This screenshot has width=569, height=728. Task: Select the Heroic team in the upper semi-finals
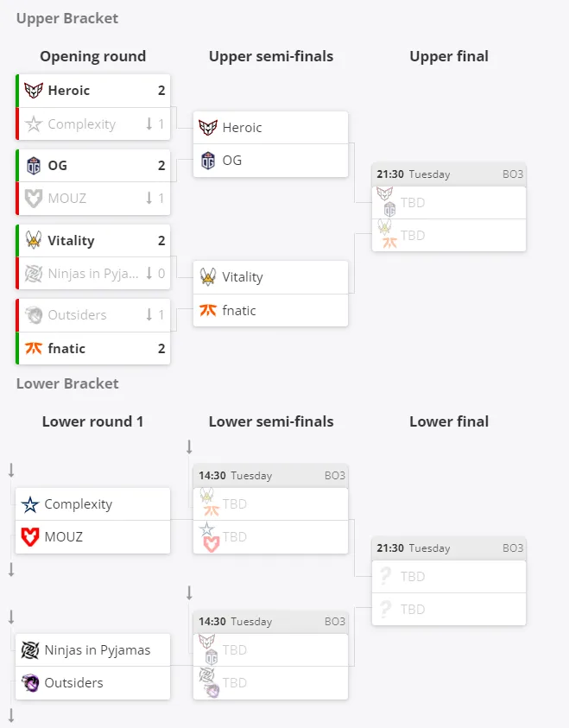pos(270,128)
